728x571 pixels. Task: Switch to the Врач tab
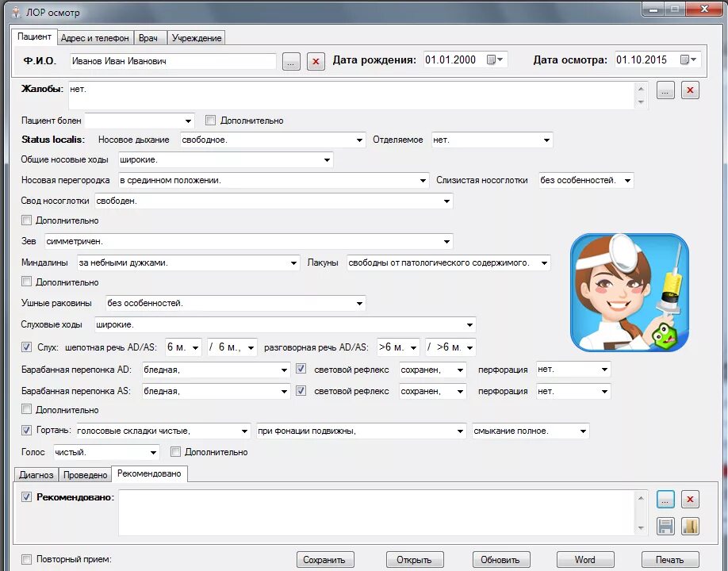(x=148, y=38)
